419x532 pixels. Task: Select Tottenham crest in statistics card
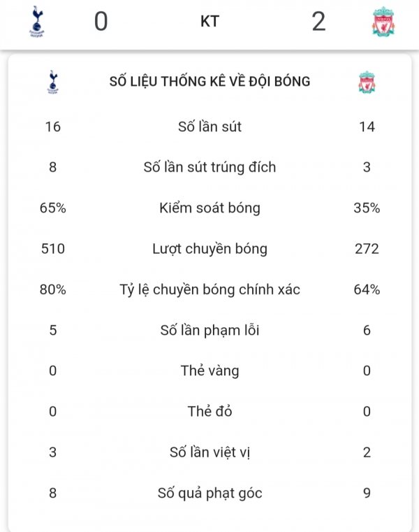click(x=52, y=82)
